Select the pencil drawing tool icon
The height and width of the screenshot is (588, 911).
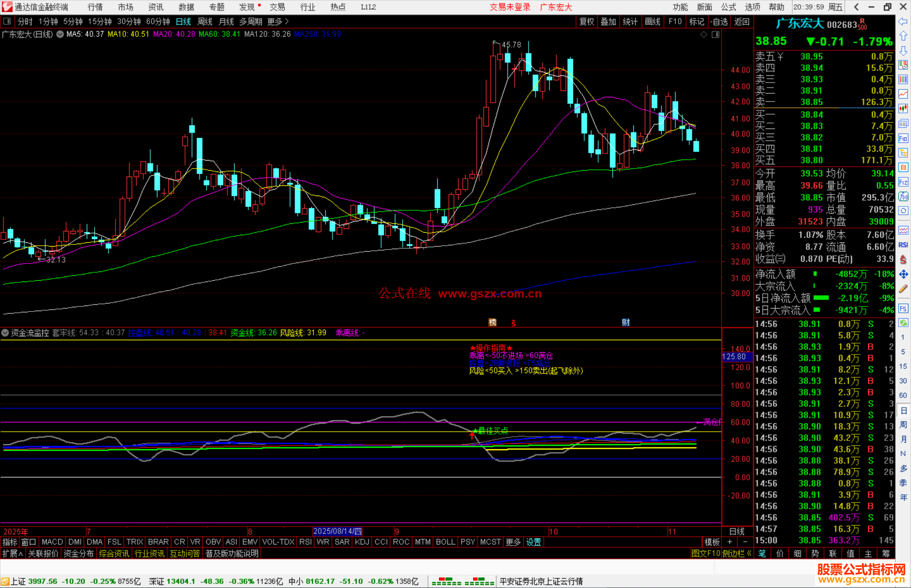tap(903, 289)
